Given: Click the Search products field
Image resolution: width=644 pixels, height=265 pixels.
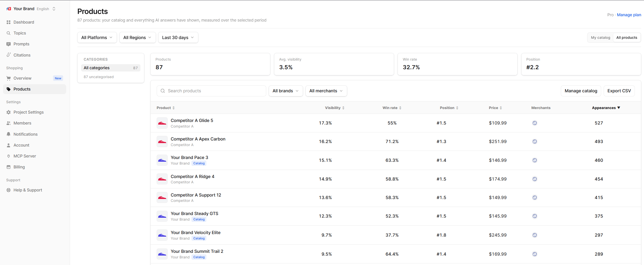Looking at the screenshot, I should 211,91.
